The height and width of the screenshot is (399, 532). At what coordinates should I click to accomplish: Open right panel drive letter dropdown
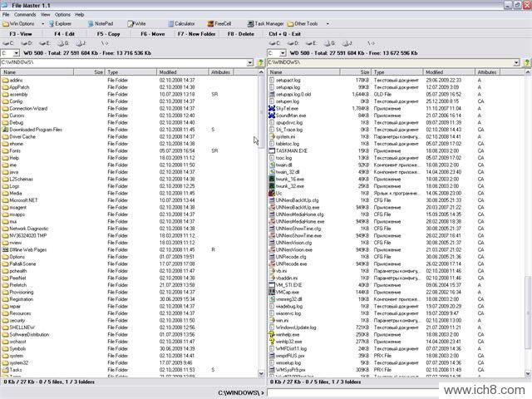point(283,53)
